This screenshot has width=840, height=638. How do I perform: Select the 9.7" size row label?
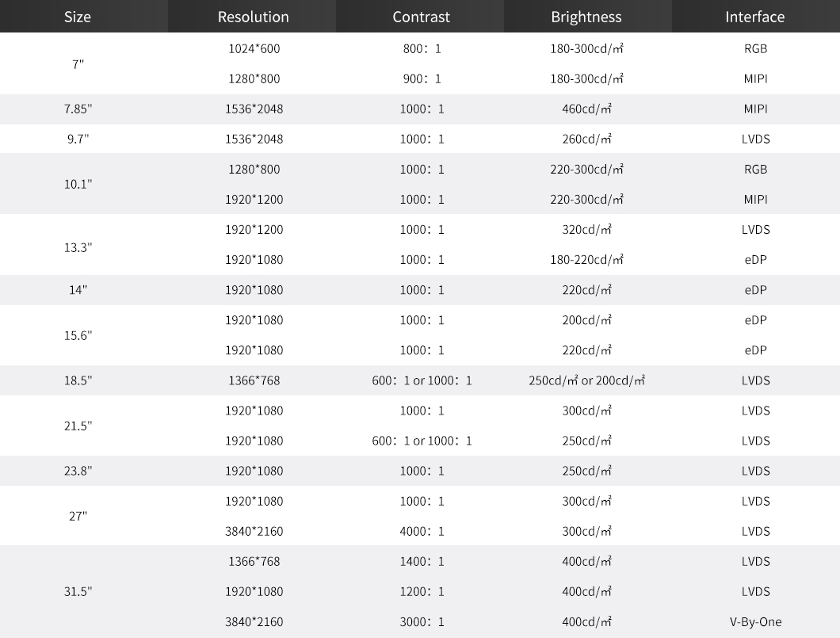pyautogui.click(x=78, y=139)
